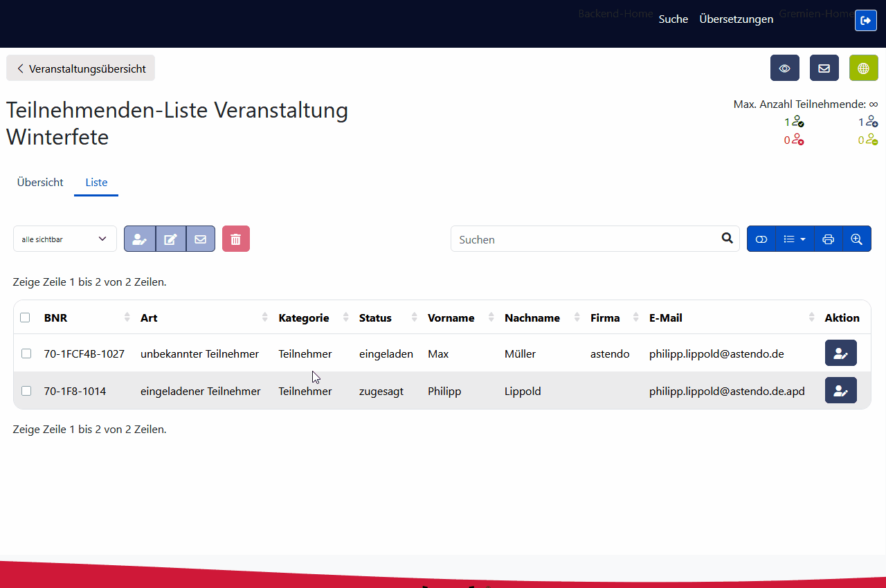
Task: Open action for participant Philipp Lippold
Action: point(840,390)
